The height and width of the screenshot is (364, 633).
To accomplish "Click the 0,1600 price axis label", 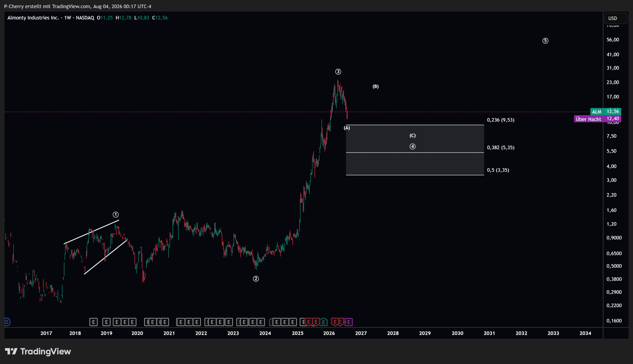I will (614, 321).
